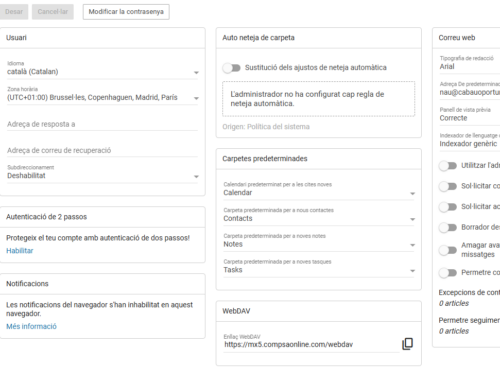Toggle Sustitució dels ajustos de neteja automàtica
This screenshot has width=500, height=383.
coord(232,68)
